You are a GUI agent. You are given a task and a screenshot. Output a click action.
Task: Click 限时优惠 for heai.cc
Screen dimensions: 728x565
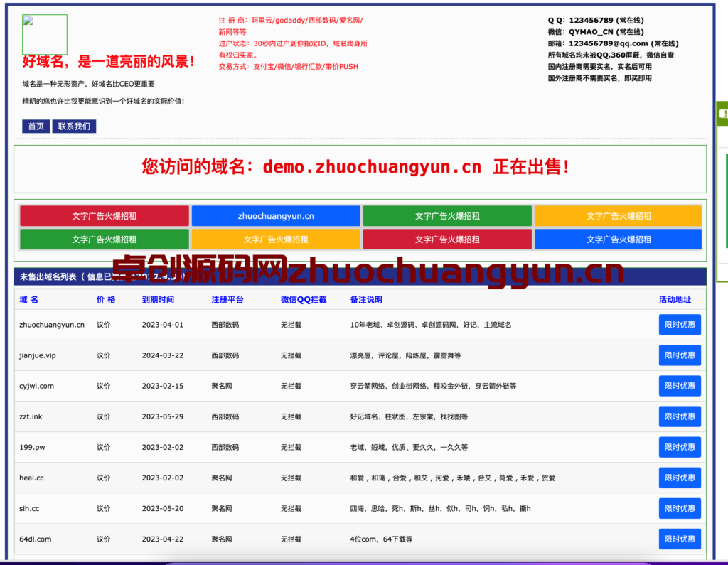tap(680, 478)
